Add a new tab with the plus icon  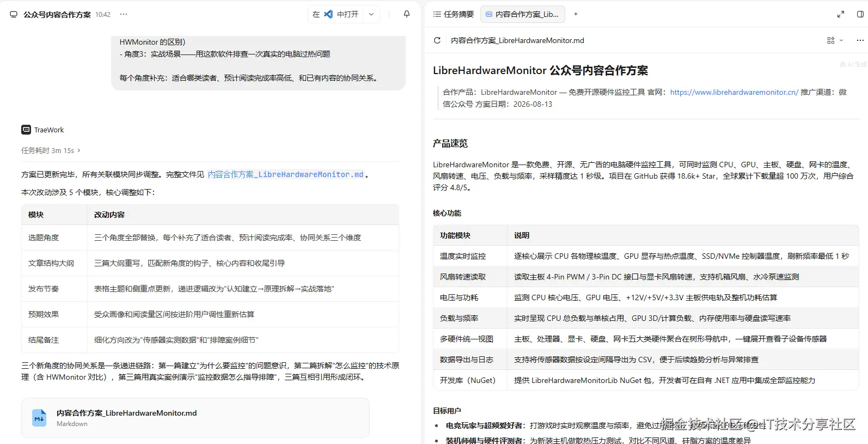[576, 14]
